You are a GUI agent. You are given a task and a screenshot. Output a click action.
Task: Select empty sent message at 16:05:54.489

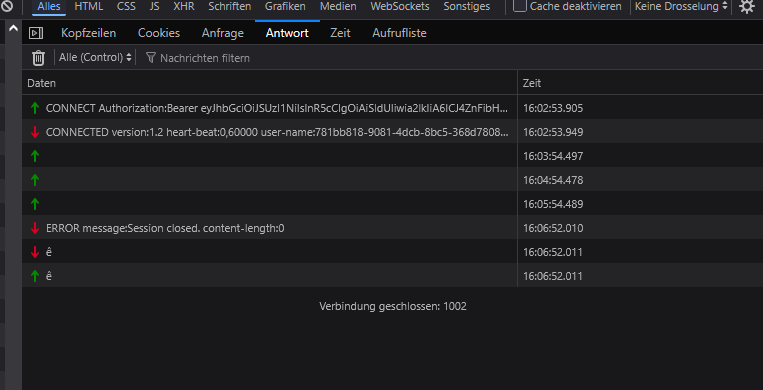click(392, 204)
